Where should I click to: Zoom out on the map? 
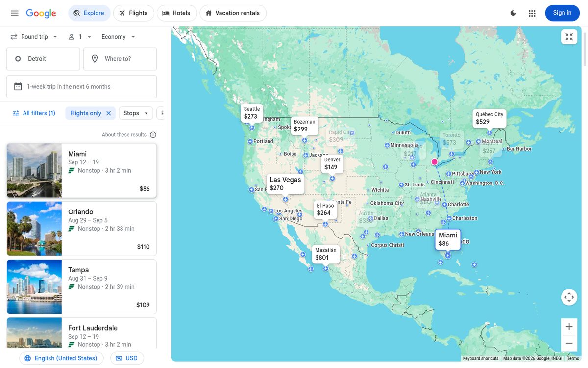coord(569,343)
